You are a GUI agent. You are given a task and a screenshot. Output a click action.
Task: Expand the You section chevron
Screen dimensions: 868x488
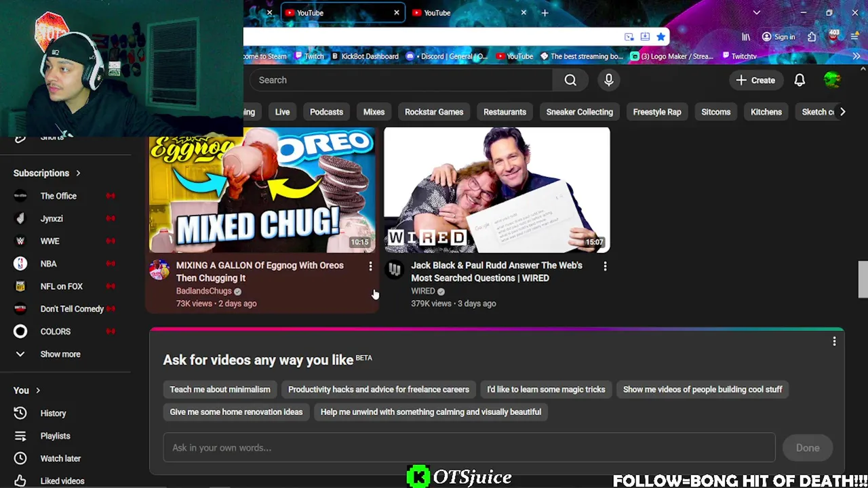[x=38, y=390]
